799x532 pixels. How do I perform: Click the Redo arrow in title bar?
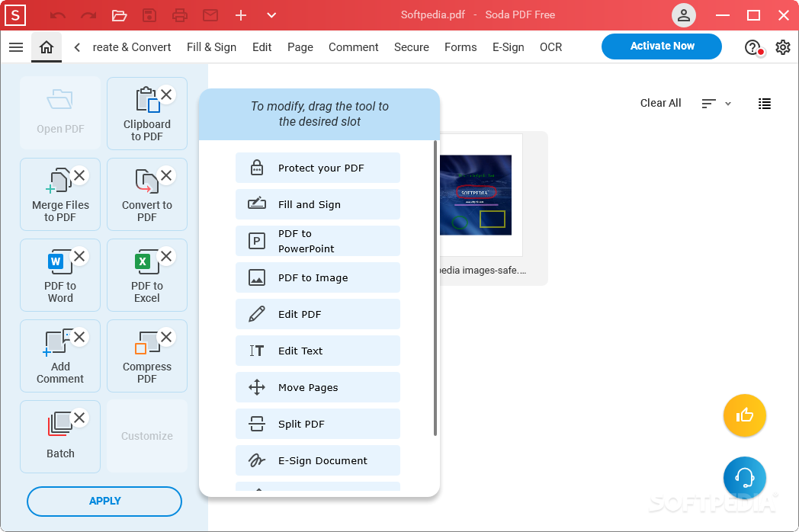[x=88, y=15]
